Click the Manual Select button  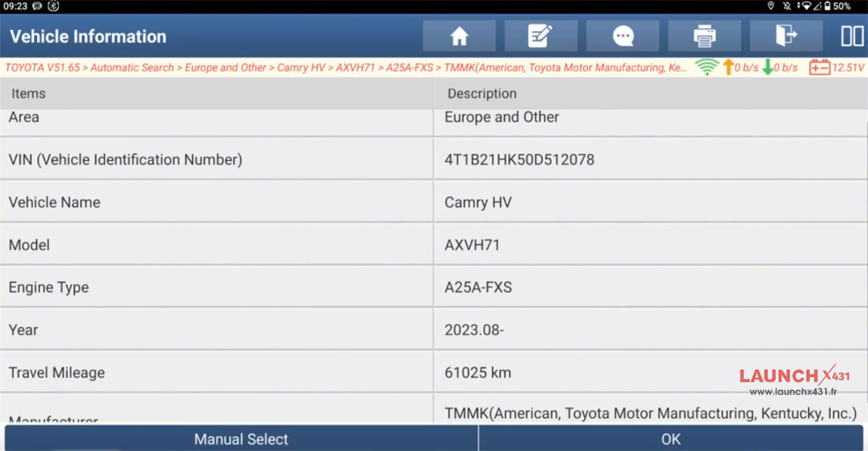[241, 439]
